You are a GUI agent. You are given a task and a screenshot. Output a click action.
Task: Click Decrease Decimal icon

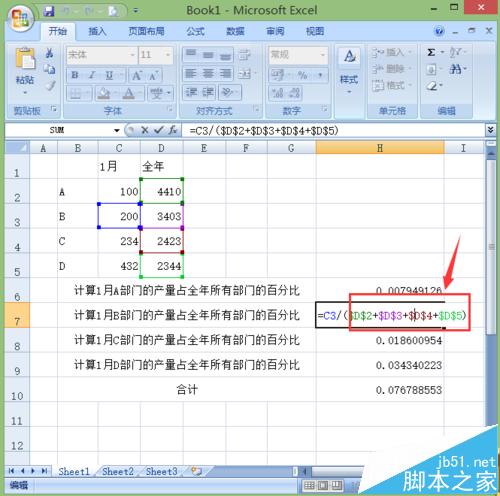coord(294,93)
